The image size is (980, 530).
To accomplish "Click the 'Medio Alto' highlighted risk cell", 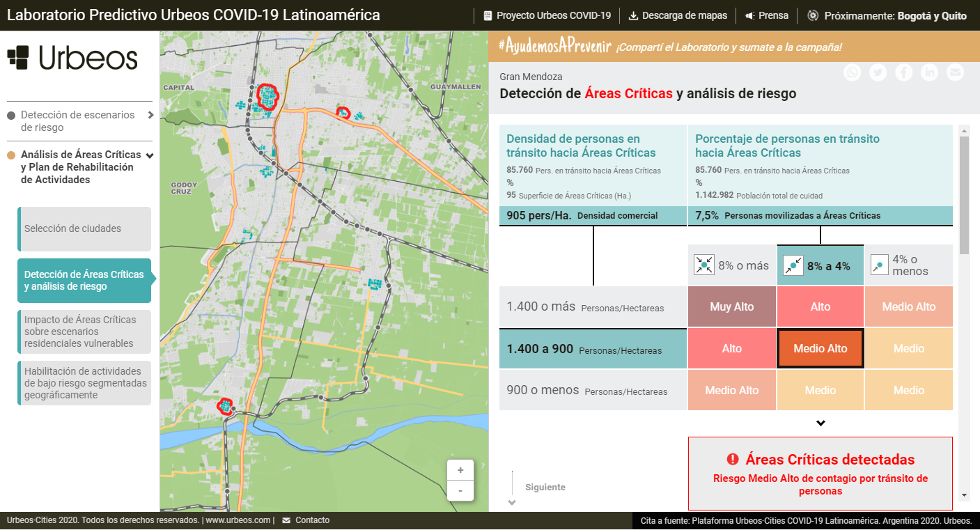I will tap(820, 348).
